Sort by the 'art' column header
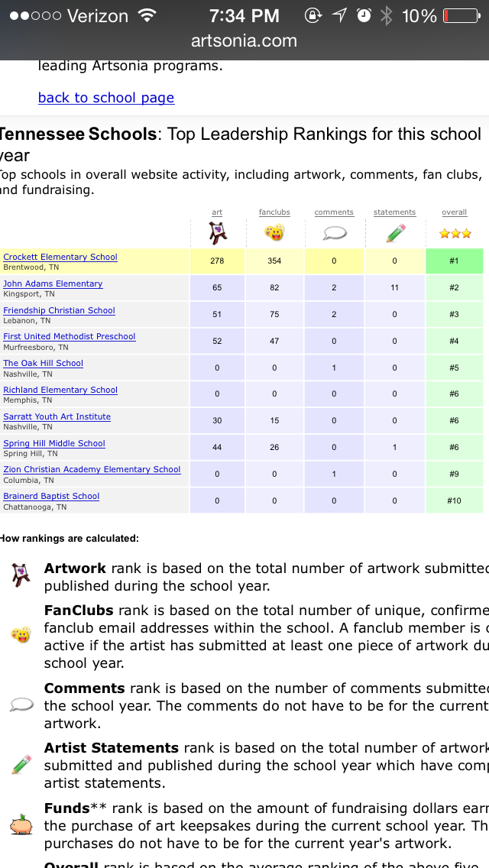This screenshot has height=868, width=489. pos(217,212)
